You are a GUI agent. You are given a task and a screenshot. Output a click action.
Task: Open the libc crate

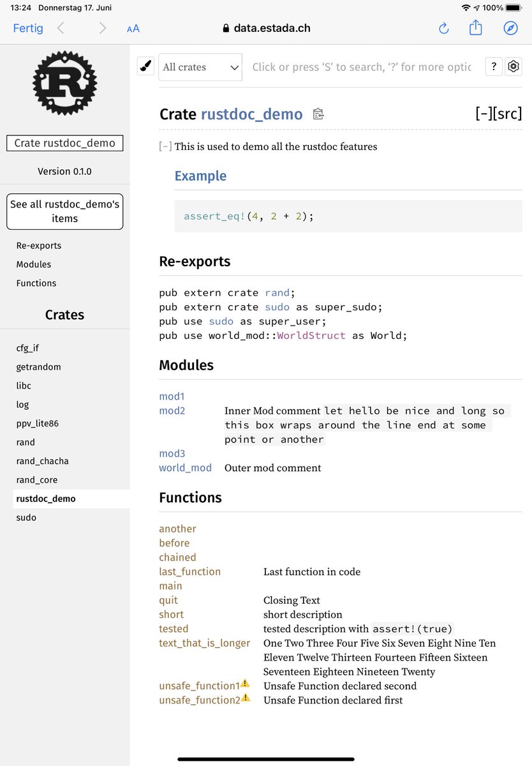[x=24, y=386]
